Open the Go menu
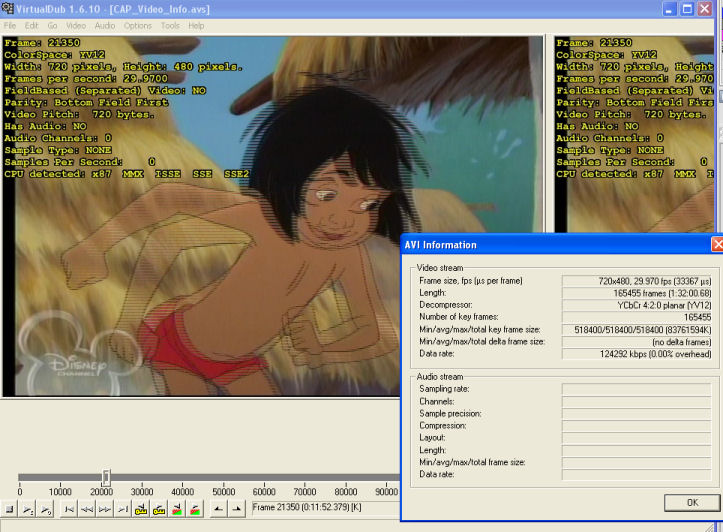The height and width of the screenshot is (532, 723). pyautogui.click(x=53, y=26)
